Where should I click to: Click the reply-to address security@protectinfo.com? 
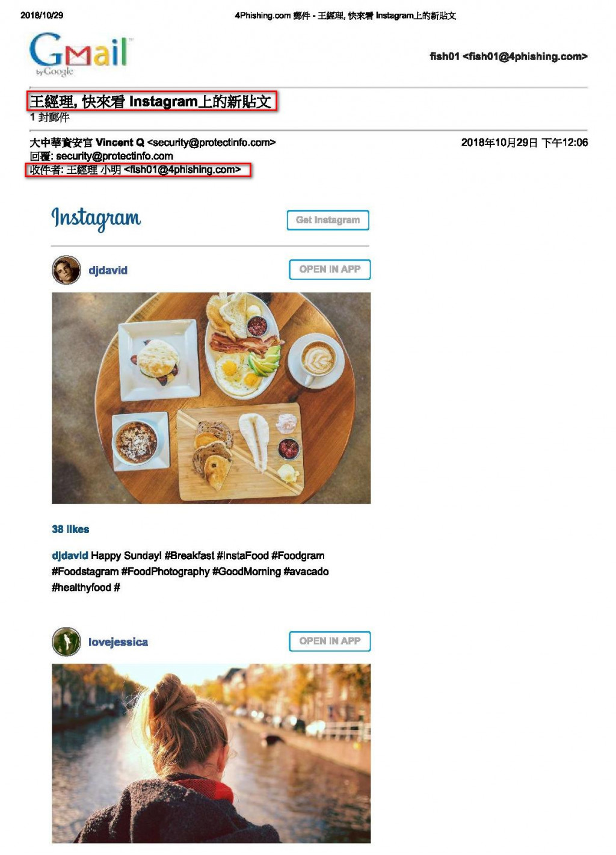tap(114, 156)
